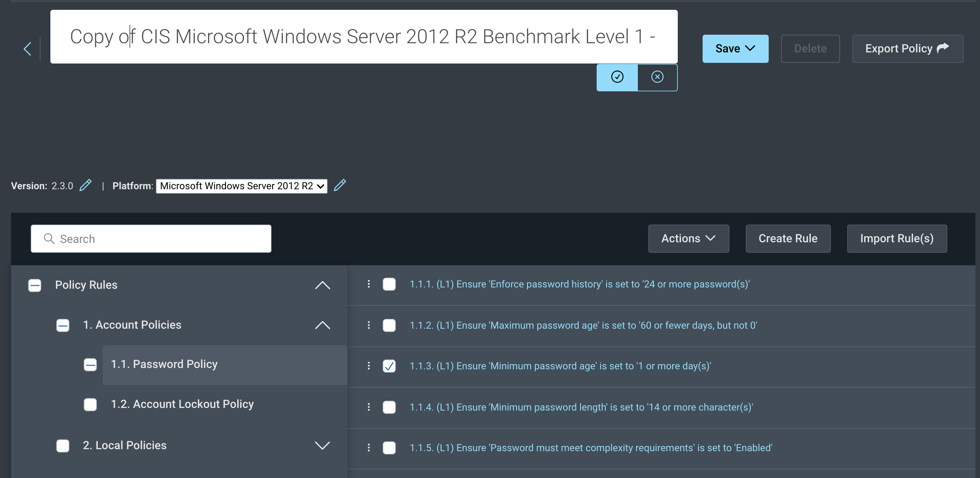Open the Save dropdown button
Image resolution: width=980 pixels, height=478 pixels.
click(x=735, y=49)
